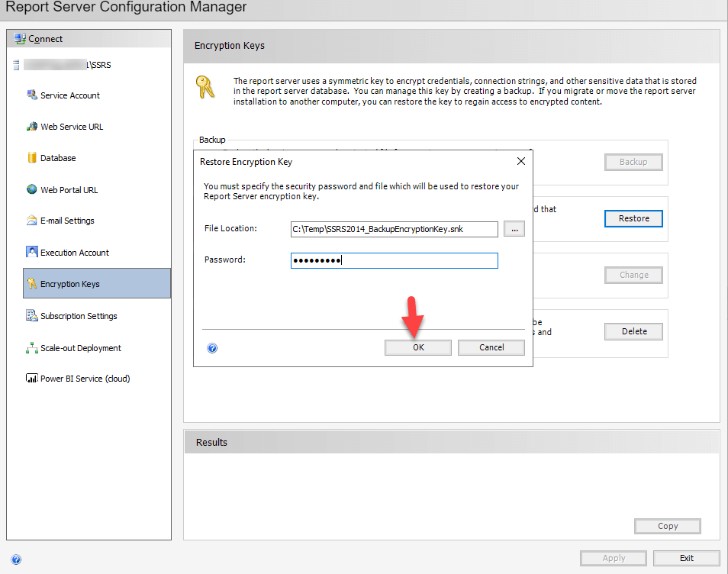This screenshot has width=728, height=574.
Task: Open the Web Service URL globe icon
Action: click(x=32, y=127)
